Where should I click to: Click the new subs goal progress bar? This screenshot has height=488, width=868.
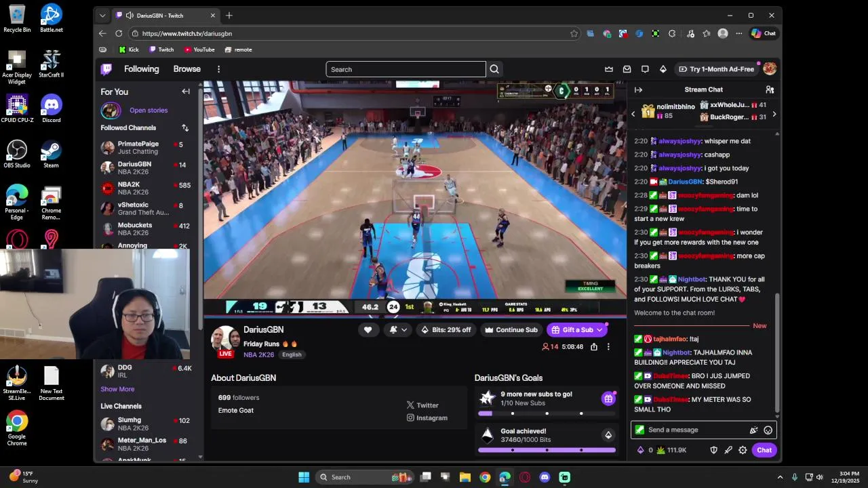click(x=547, y=413)
